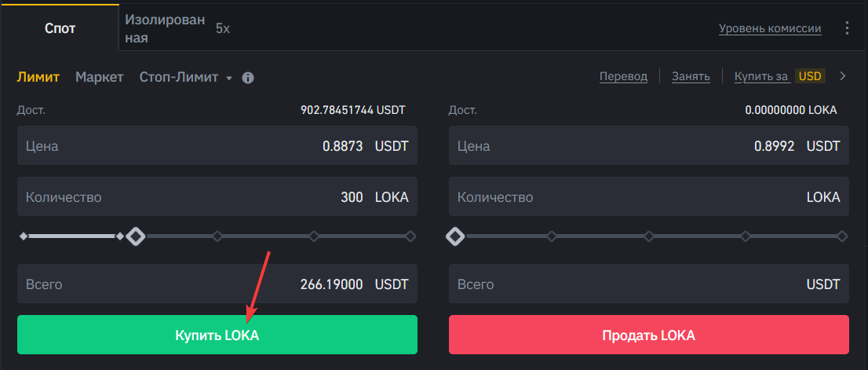868x370 pixels.
Task: Click the sell slider handle at zero
Action: (454, 236)
